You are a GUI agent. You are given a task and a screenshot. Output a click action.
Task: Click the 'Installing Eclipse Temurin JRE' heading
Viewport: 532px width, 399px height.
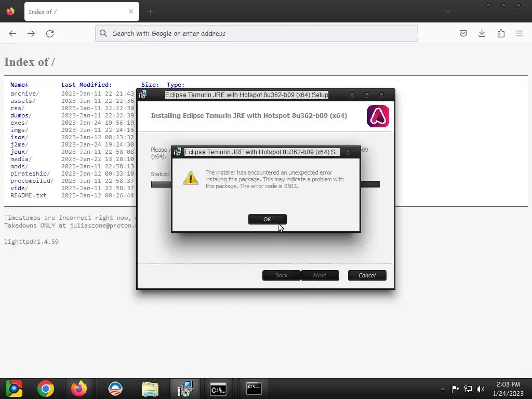(249, 116)
